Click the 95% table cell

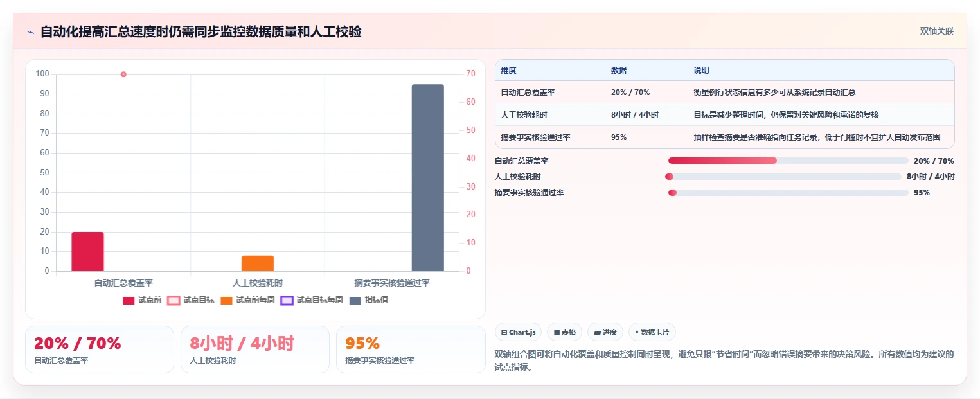pos(619,137)
